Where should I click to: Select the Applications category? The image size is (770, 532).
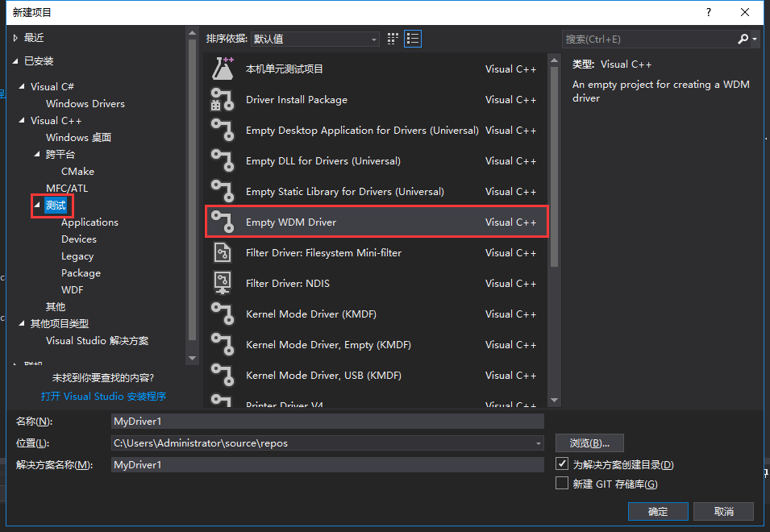point(89,222)
